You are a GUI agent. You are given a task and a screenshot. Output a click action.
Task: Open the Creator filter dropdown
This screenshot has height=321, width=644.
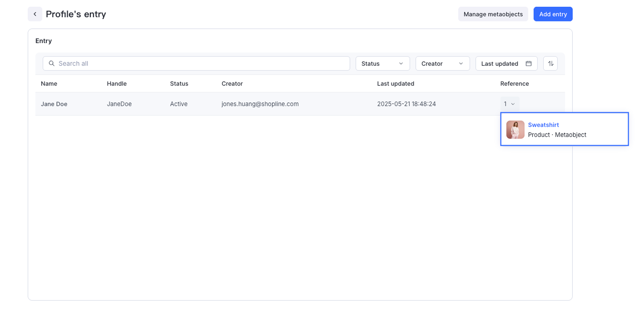point(443,64)
